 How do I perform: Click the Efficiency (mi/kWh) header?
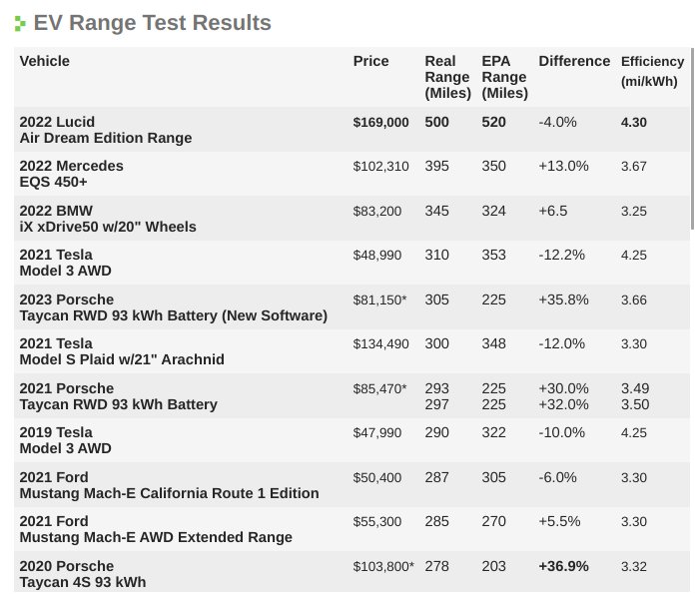(x=652, y=71)
